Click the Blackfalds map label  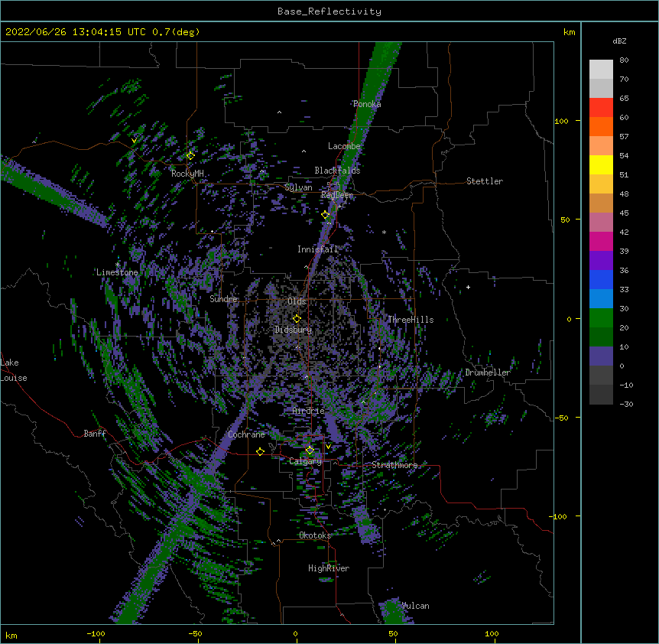[x=337, y=171]
